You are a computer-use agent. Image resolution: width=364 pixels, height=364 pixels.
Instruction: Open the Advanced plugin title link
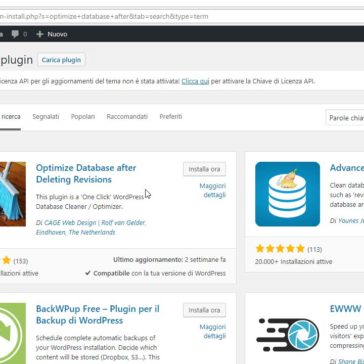347,168
